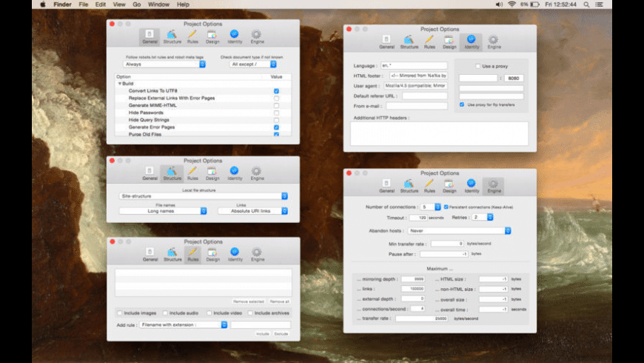Switch to Identity icon in the connections window
The width and height of the screenshot is (644, 363).
[x=472, y=186]
